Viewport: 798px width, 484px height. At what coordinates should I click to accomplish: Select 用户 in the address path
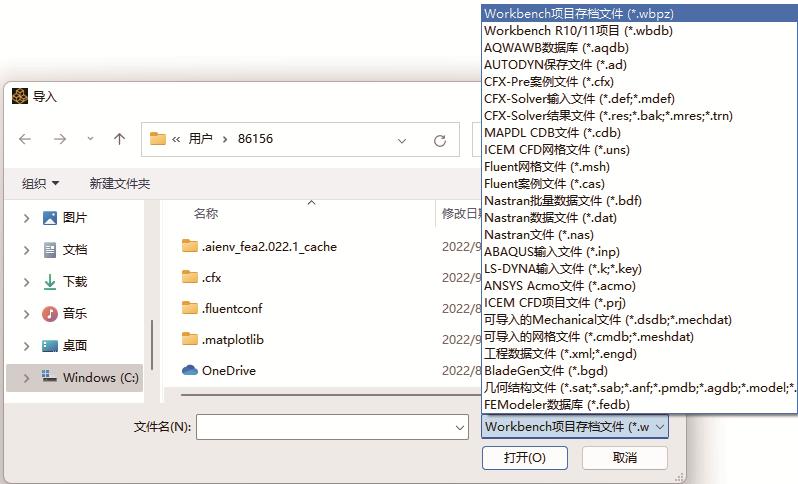tap(201, 138)
